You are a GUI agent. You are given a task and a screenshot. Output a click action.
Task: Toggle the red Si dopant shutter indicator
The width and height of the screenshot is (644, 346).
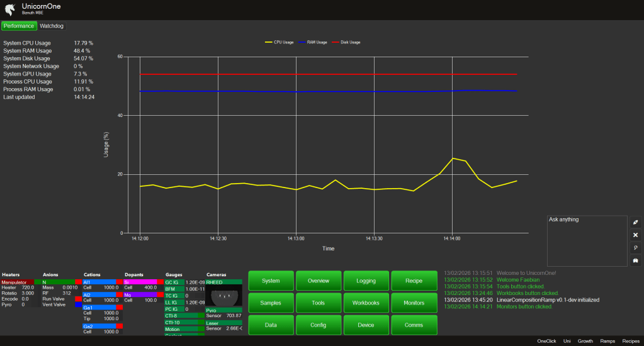[x=161, y=282]
